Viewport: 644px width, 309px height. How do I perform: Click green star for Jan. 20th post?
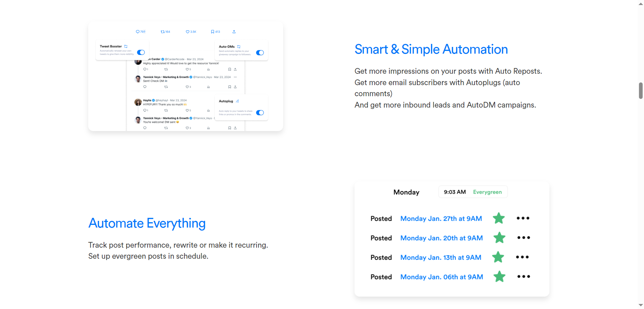tap(499, 238)
